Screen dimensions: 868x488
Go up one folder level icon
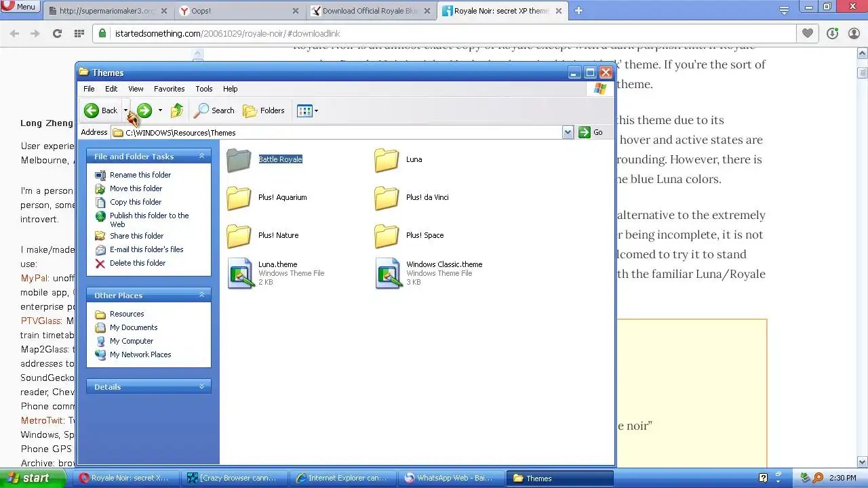click(176, 110)
